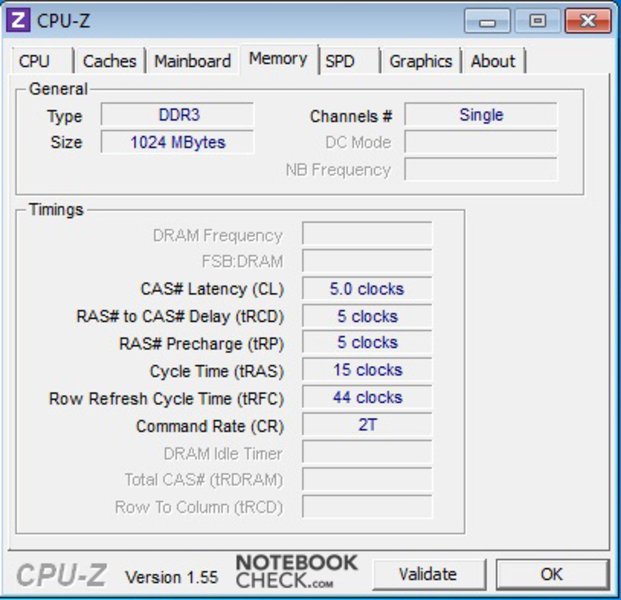Image resolution: width=621 pixels, height=600 pixels.
Task: Click the empty NB Frequency field
Action: 481,170
